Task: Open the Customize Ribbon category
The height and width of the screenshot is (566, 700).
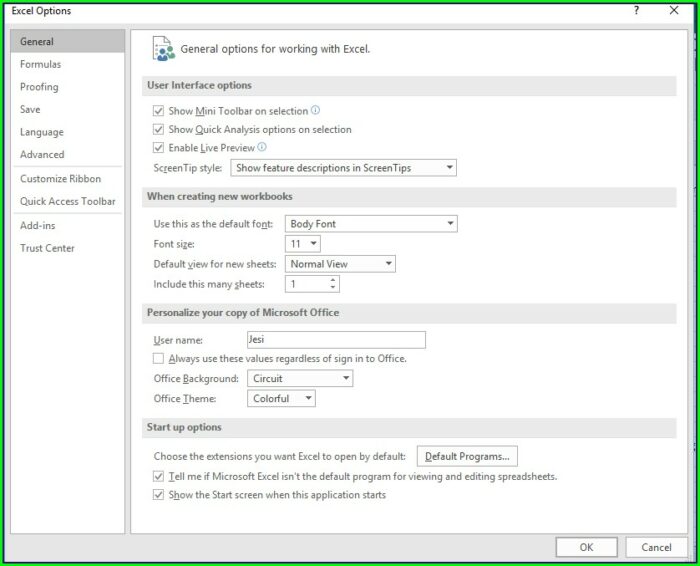Action: click(x=67, y=179)
